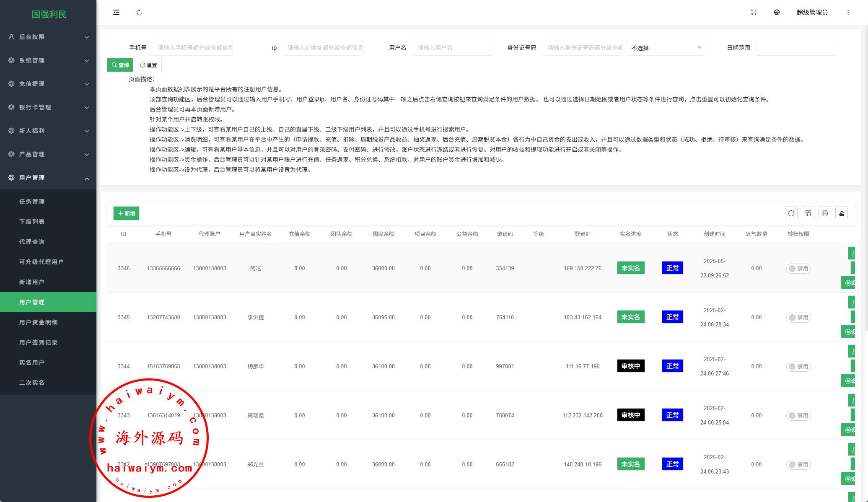Image resolution: width=868 pixels, height=502 pixels.
Task: Switch on transfer permission for user 3342
Action: [x=798, y=465]
